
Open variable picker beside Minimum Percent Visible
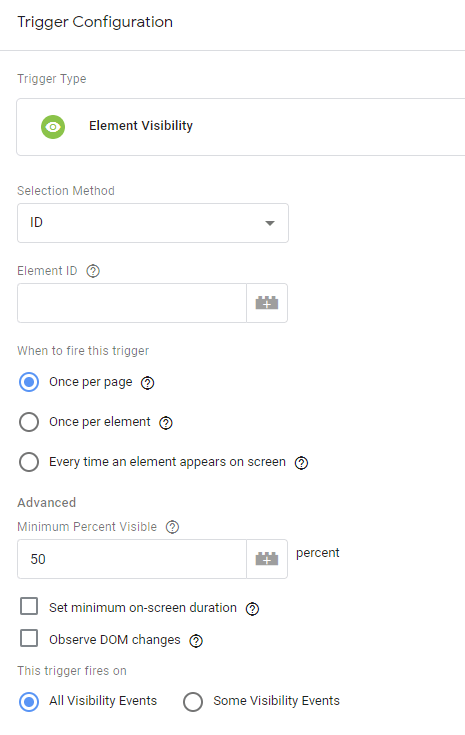click(267, 559)
